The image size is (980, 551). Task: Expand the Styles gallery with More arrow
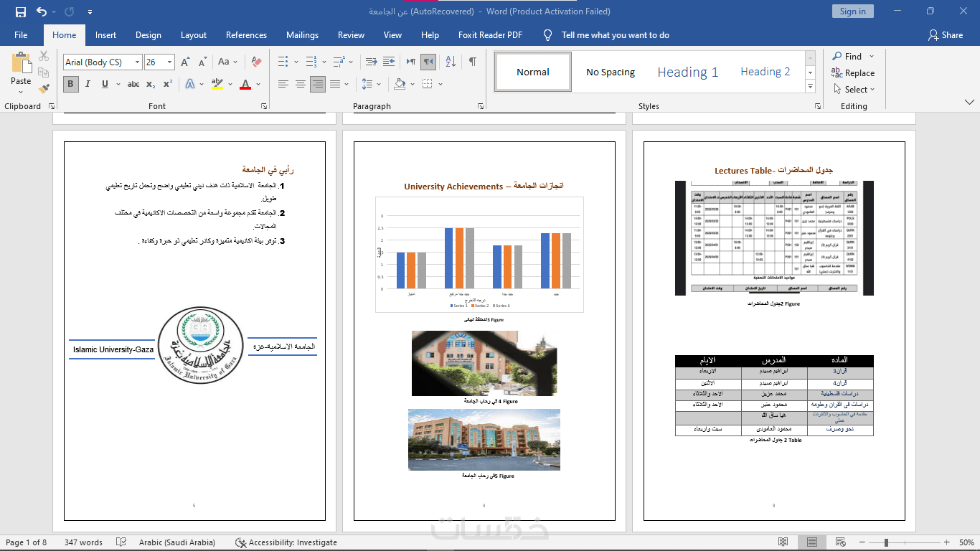pos(811,87)
